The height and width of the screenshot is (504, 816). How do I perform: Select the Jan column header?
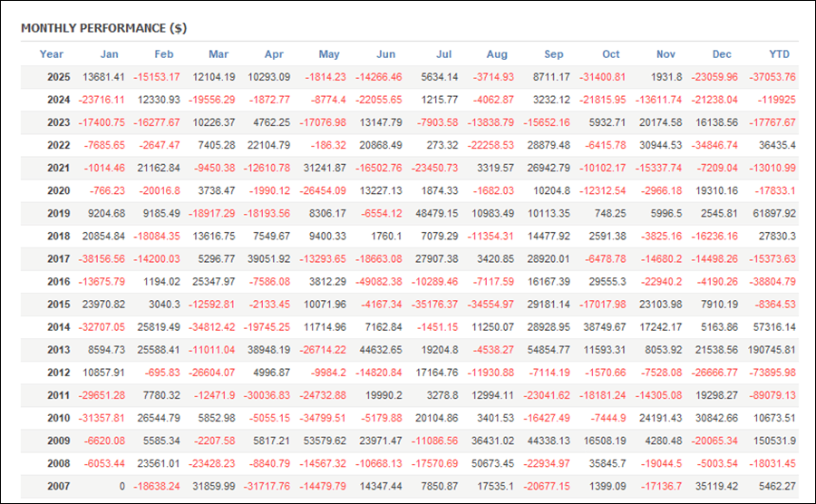click(109, 54)
